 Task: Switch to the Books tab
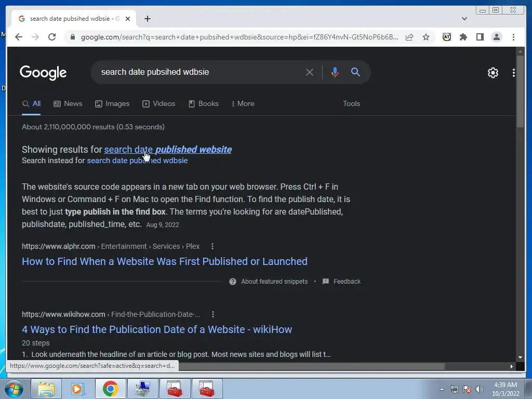coord(204,104)
